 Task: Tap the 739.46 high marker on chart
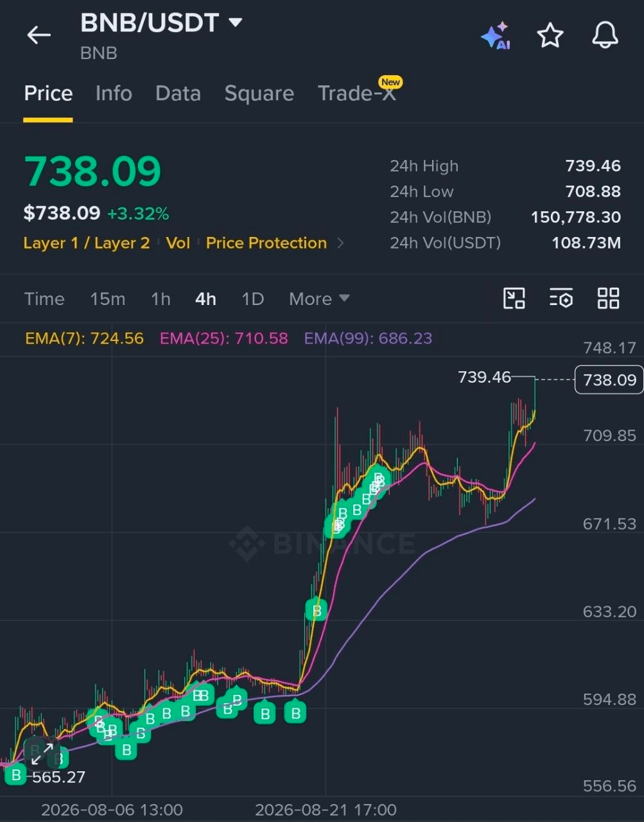(484, 377)
